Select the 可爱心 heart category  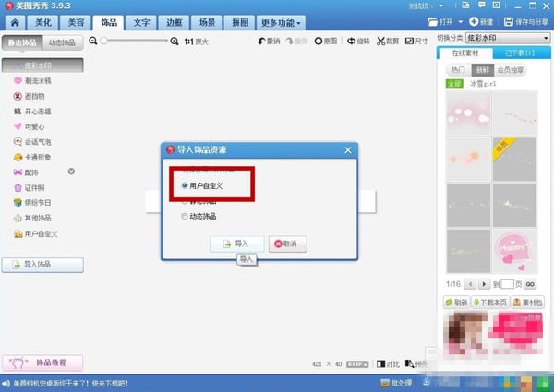point(29,126)
